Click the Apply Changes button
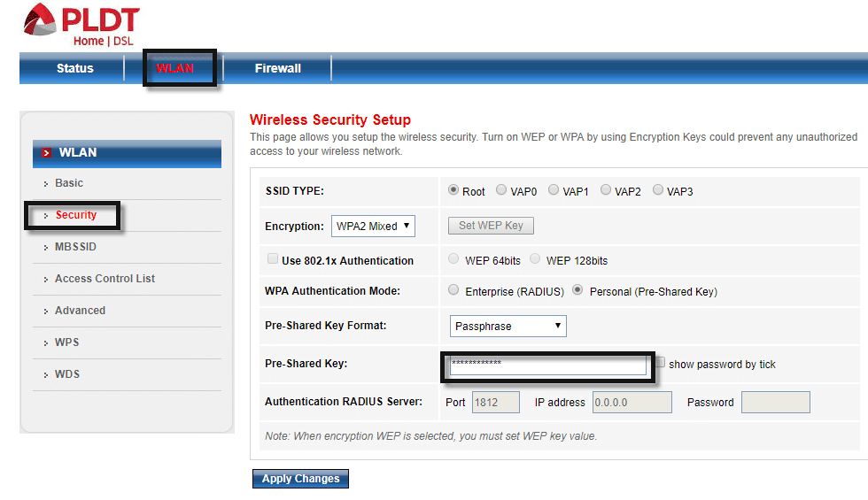This screenshot has height=500, width=868. (x=300, y=479)
